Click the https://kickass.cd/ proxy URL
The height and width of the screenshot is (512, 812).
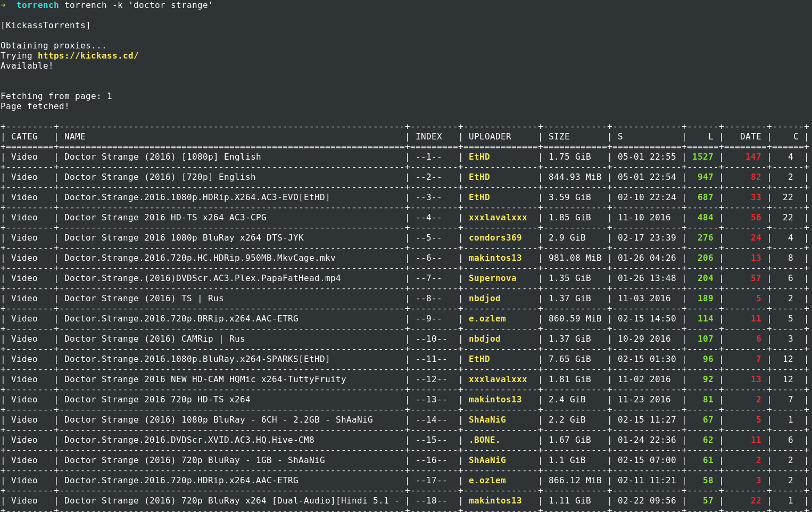(88, 55)
